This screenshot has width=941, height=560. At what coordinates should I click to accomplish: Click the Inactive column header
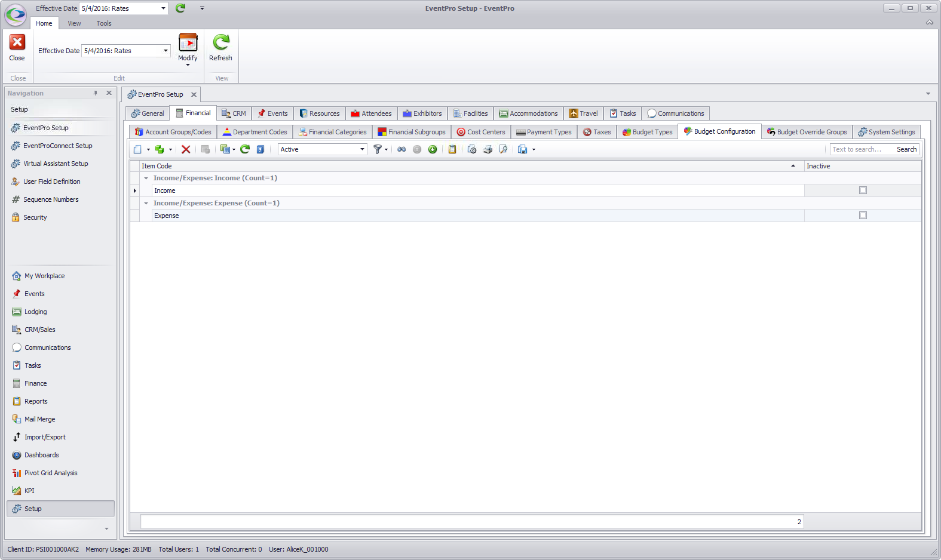[862, 166]
